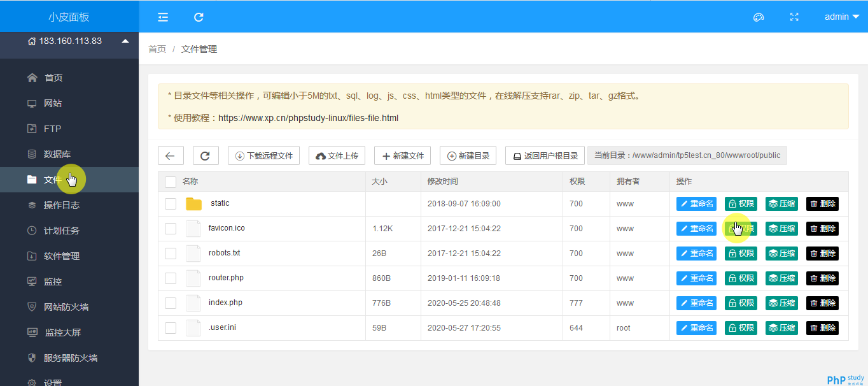
Task: Open 监控 in the sidebar
Action: pos(69,282)
